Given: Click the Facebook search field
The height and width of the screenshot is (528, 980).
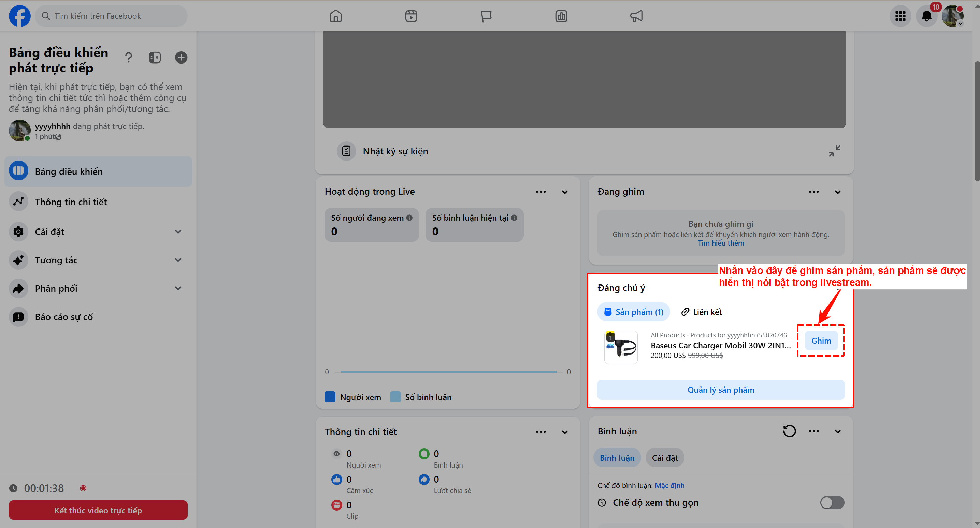Looking at the screenshot, I should tap(111, 16).
